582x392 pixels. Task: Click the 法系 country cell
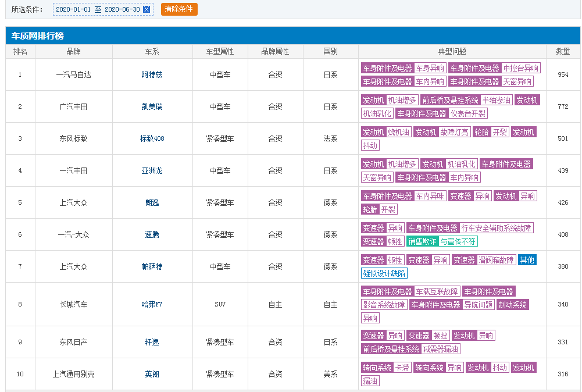(330, 138)
